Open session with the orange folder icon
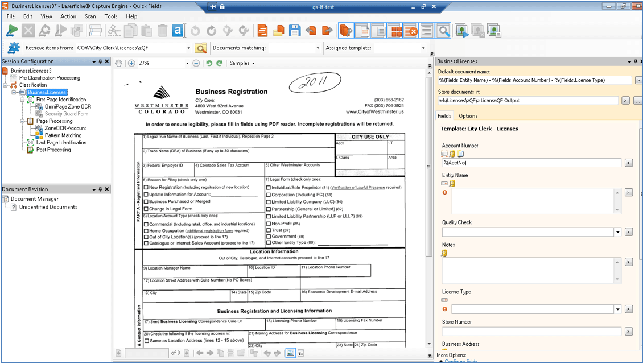Viewport: 643px width, 364px height. [x=279, y=31]
